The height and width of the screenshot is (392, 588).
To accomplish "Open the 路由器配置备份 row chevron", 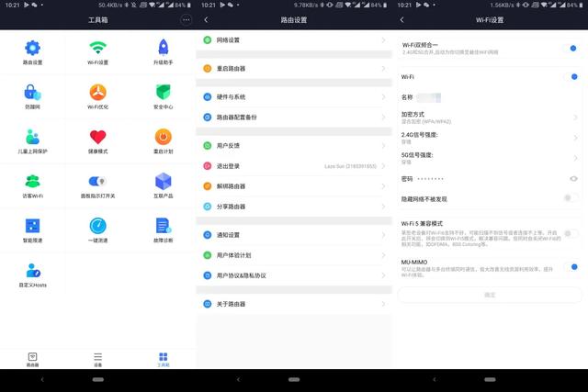I will pos(383,117).
